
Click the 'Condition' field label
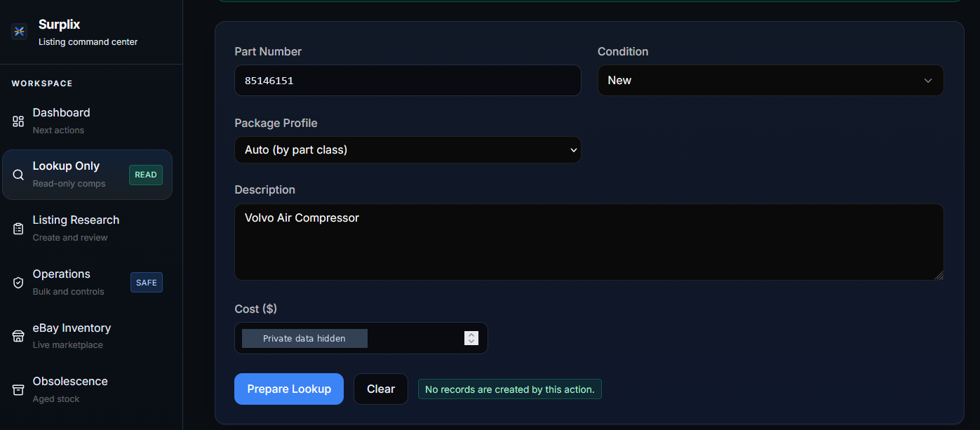click(x=623, y=52)
